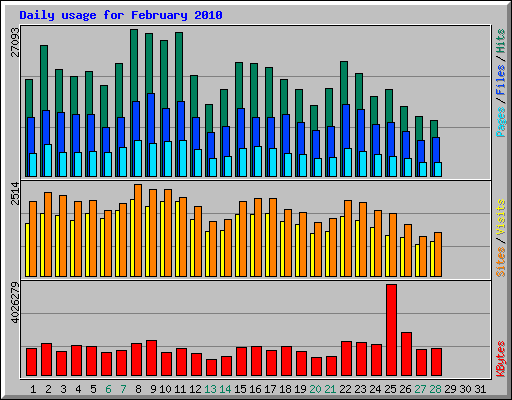Click the red KBytes bar for day 1
The image size is (512, 400).
31,362
